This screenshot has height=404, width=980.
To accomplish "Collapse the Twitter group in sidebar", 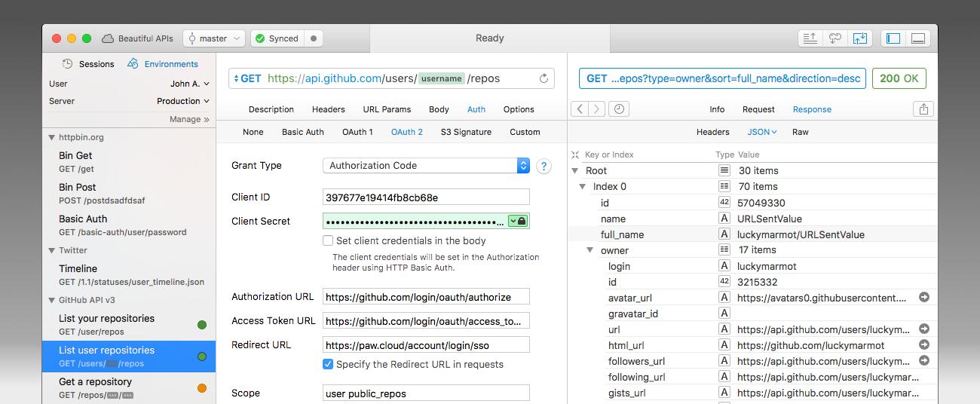I will click(51, 251).
